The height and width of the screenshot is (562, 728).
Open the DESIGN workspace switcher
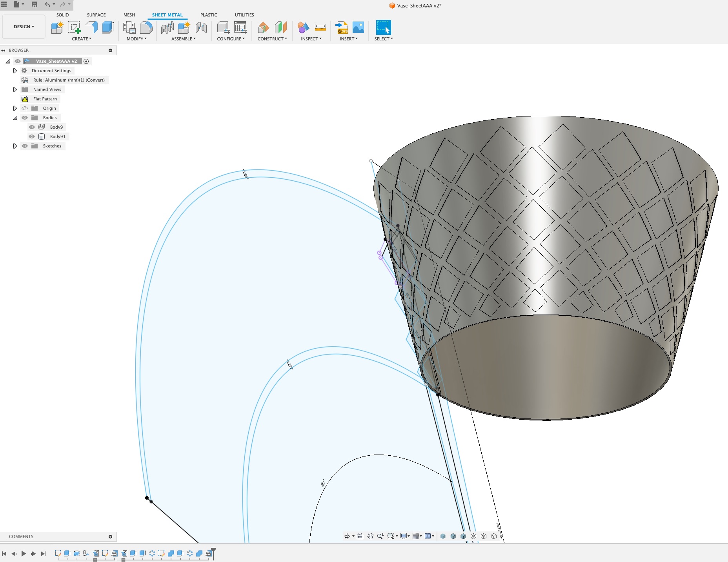coord(24,27)
